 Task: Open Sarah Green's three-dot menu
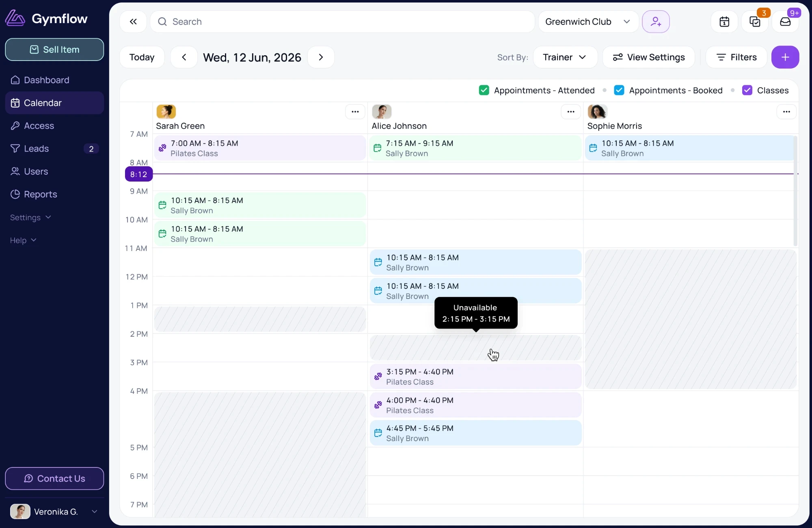click(355, 112)
